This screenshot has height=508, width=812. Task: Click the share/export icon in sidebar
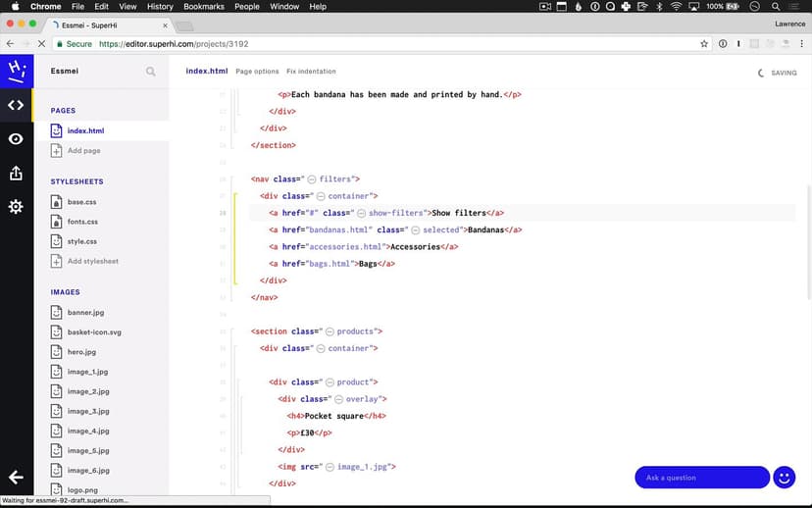[16, 174]
